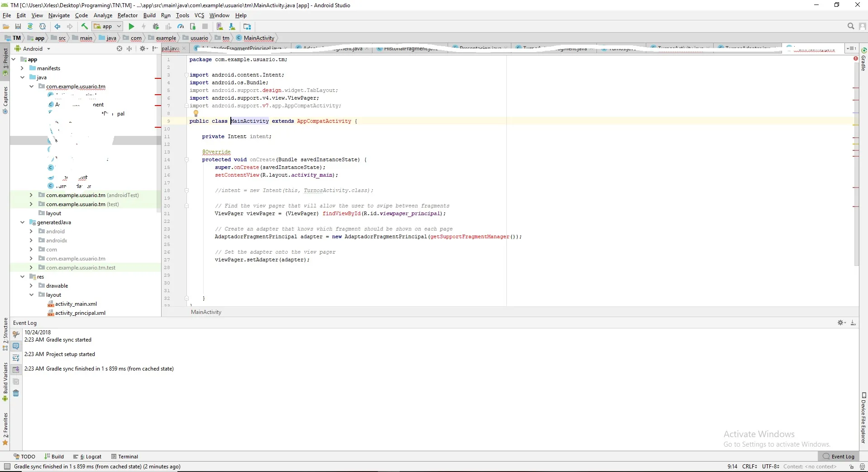
Task: Click the Debug app bug icon
Action: [156, 27]
